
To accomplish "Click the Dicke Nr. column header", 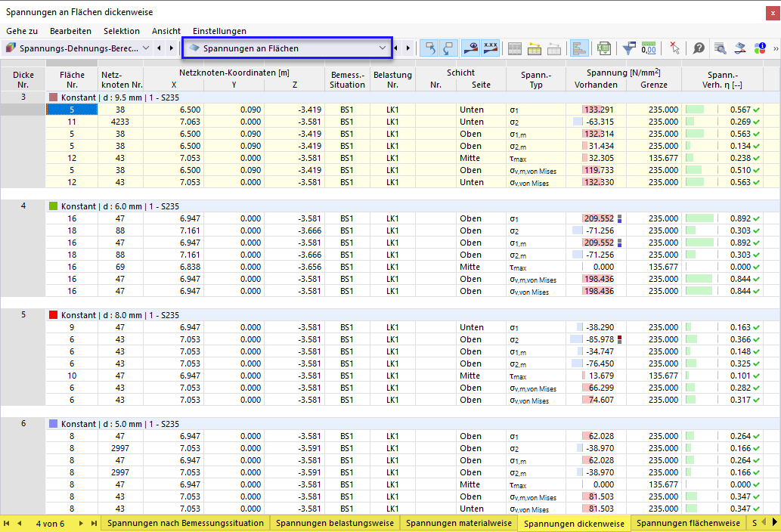I will (x=23, y=79).
